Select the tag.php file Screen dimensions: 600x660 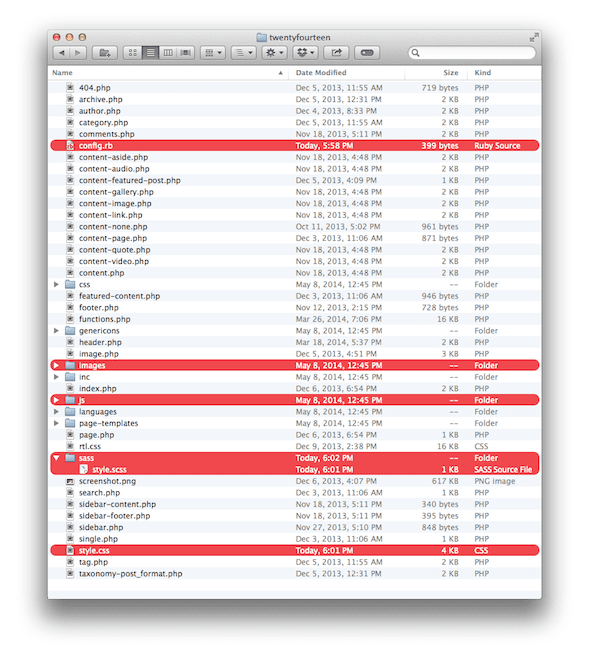click(x=295, y=562)
